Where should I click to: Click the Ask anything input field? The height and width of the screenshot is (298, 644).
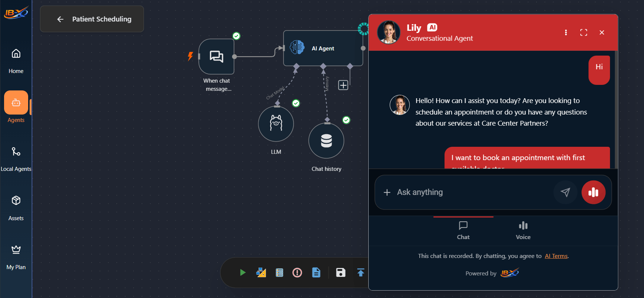pyautogui.click(x=470, y=192)
